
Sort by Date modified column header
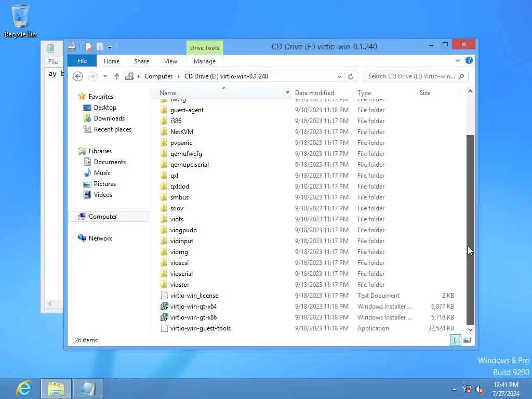(x=314, y=92)
